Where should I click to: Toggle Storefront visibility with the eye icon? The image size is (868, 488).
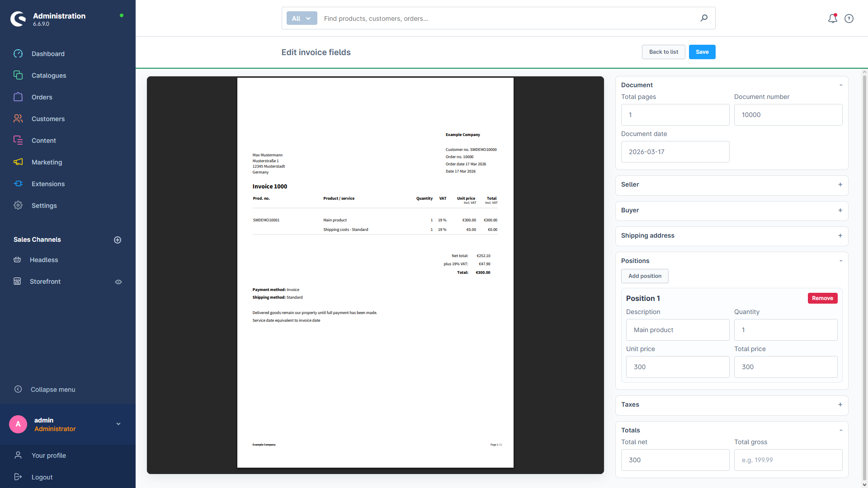118,282
